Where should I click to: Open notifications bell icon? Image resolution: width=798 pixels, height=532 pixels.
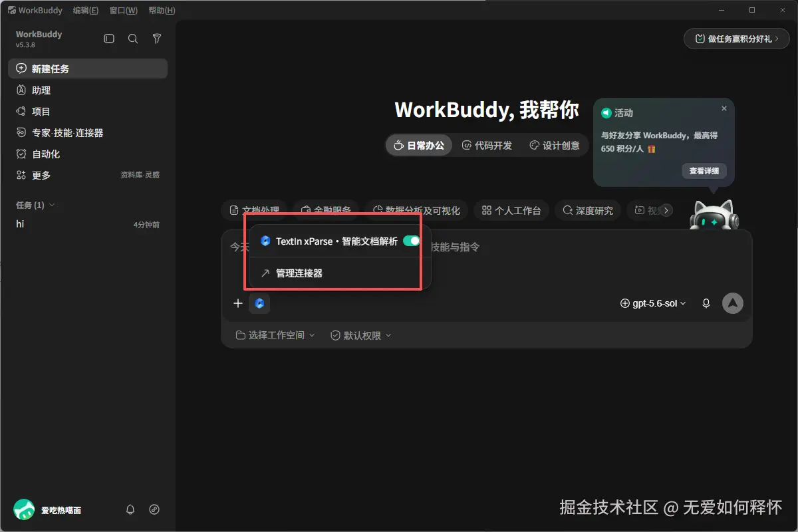(x=130, y=509)
